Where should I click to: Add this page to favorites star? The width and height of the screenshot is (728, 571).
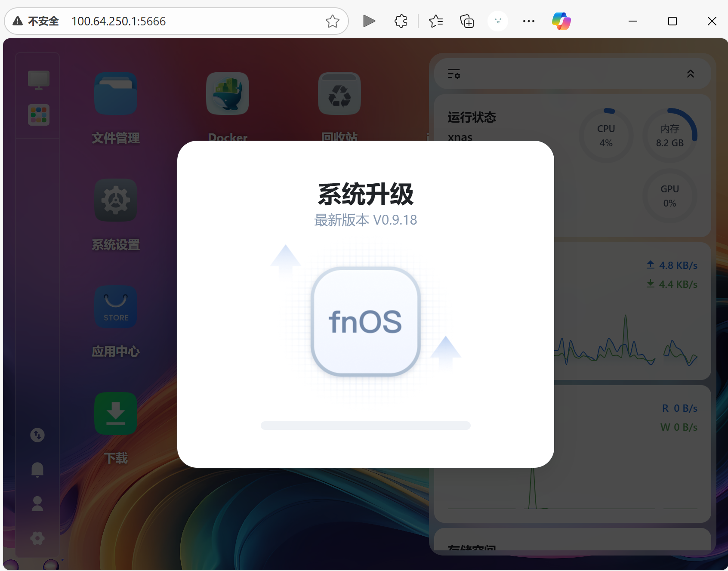pos(332,21)
